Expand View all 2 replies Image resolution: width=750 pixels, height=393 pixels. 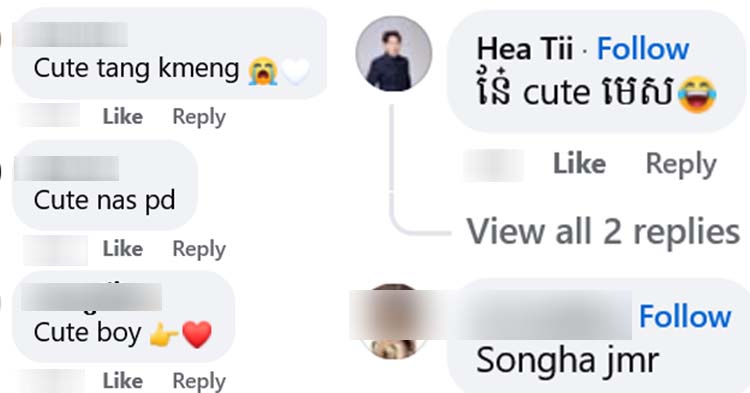point(603,231)
